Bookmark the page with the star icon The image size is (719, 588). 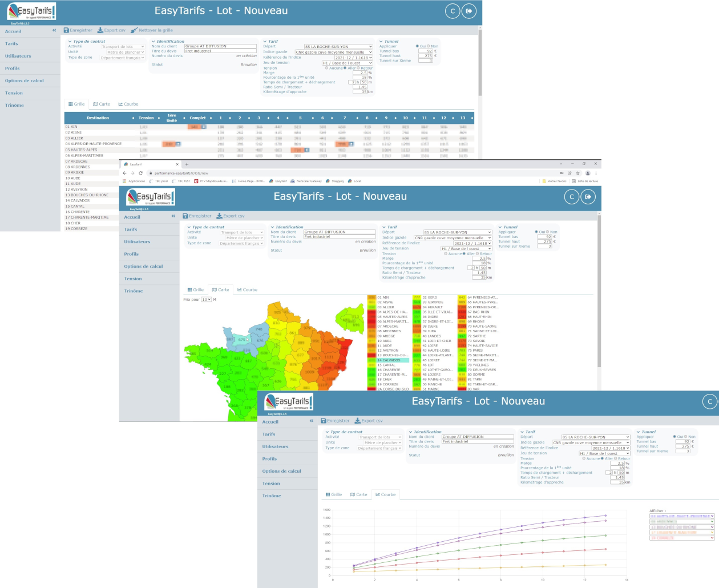577,173
